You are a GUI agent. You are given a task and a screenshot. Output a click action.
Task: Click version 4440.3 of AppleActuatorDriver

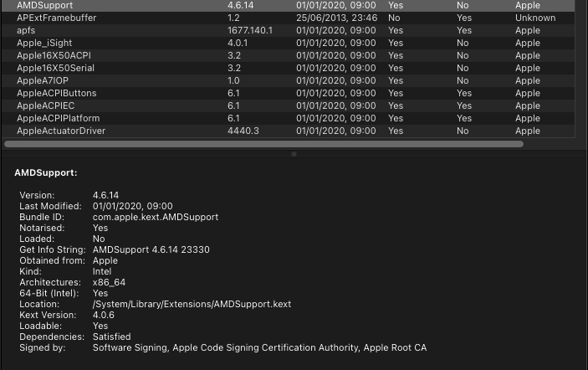tap(243, 131)
